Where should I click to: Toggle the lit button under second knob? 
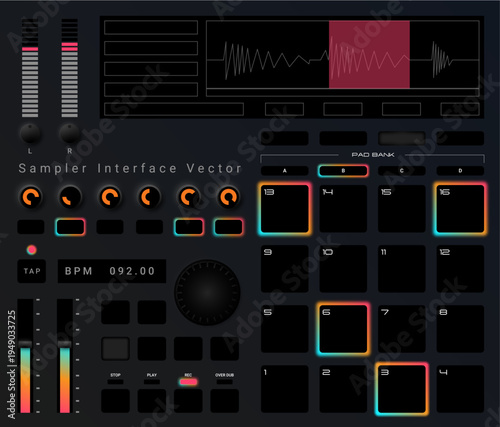[x=70, y=227]
